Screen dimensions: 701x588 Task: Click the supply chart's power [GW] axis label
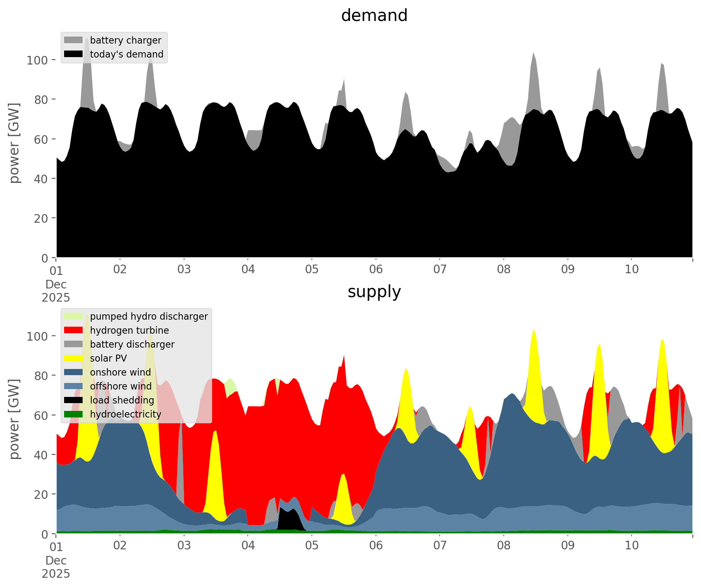[x=14, y=419]
